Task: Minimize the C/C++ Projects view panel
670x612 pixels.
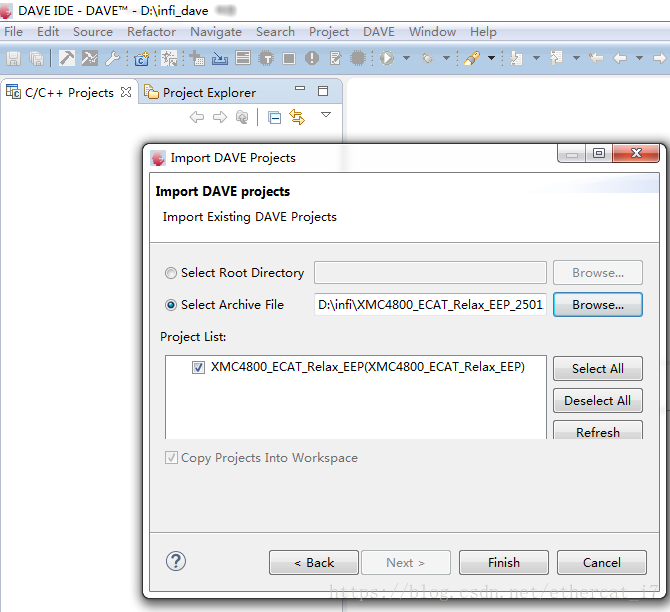Action: coord(300,88)
